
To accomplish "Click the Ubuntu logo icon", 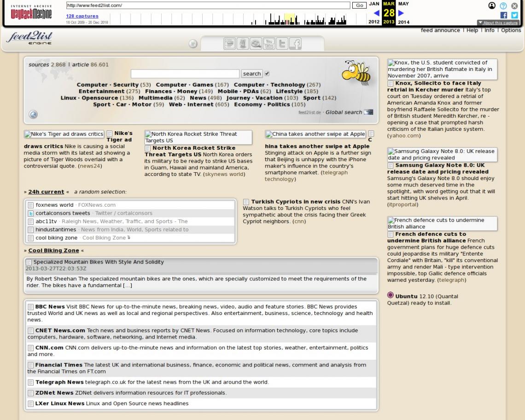I will [391, 295].
